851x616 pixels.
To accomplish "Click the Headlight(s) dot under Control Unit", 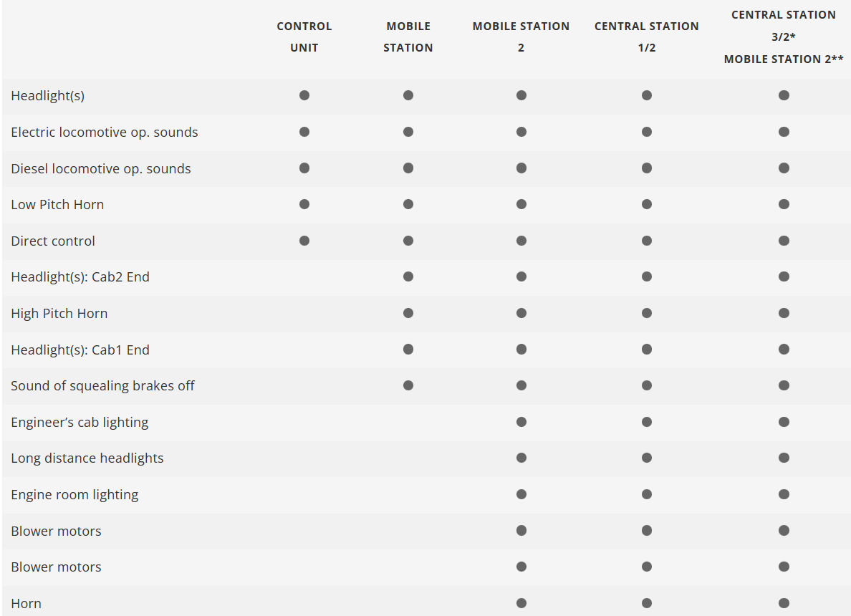I will coord(304,95).
